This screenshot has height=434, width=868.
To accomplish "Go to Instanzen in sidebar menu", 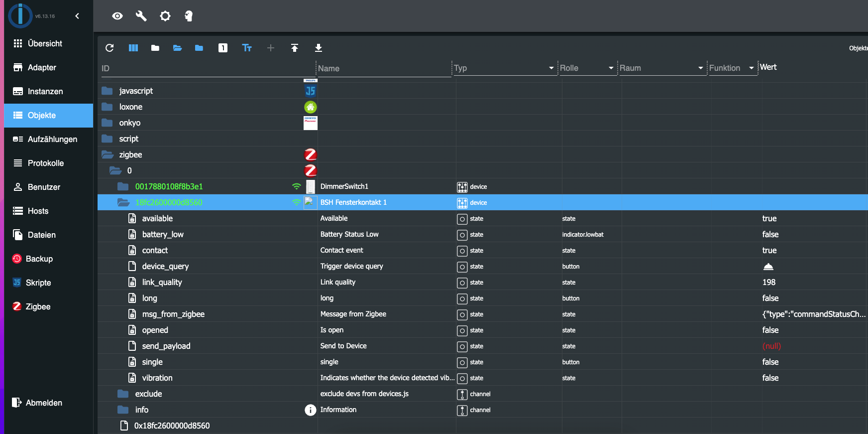I will [x=45, y=91].
